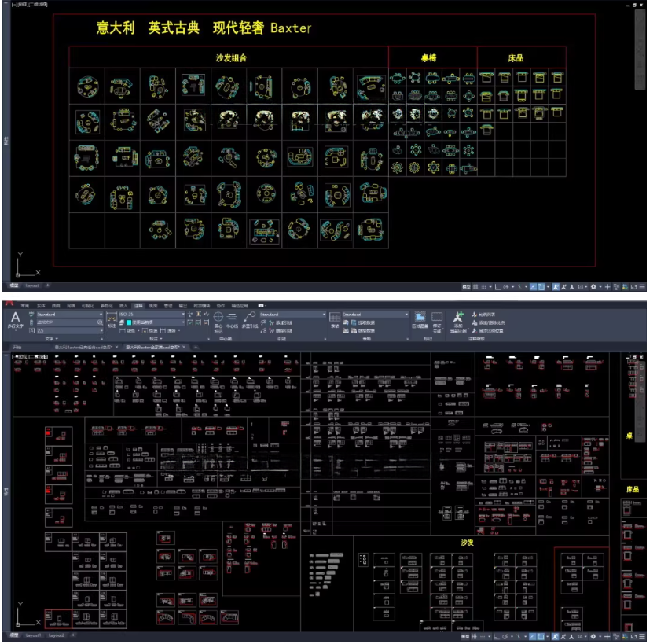The image size is (668, 644).
Task: Click the Multiline Text (多行文字) tool
Action: [15, 318]
